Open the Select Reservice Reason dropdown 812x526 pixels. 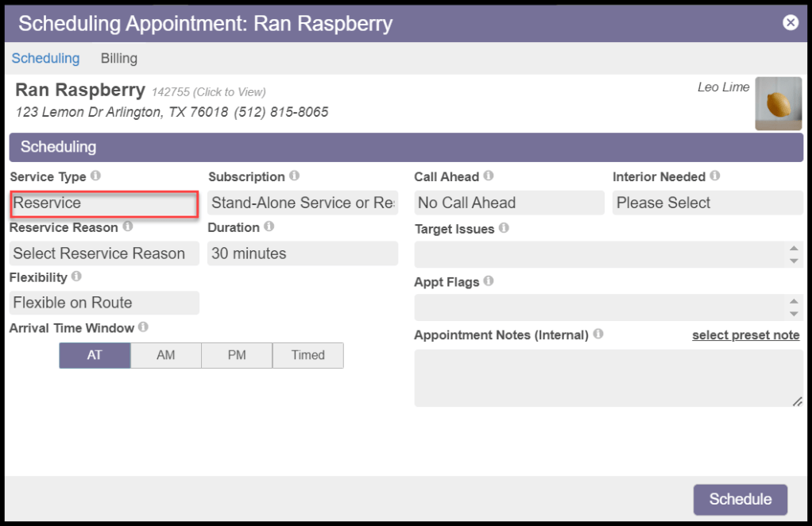tap(104, 253)
